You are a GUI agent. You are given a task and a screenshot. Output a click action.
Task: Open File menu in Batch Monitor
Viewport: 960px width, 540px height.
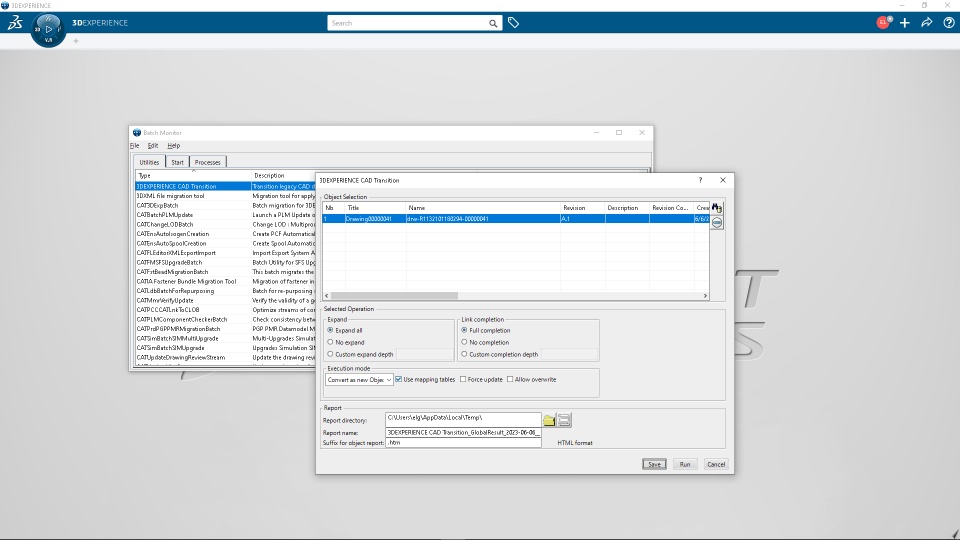point(134,146)
